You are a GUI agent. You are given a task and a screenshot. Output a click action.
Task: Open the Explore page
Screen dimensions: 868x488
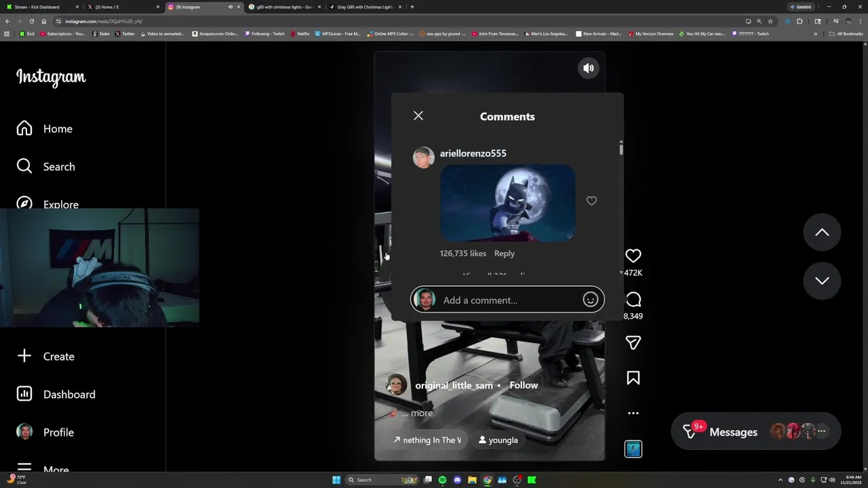[47, 204]
